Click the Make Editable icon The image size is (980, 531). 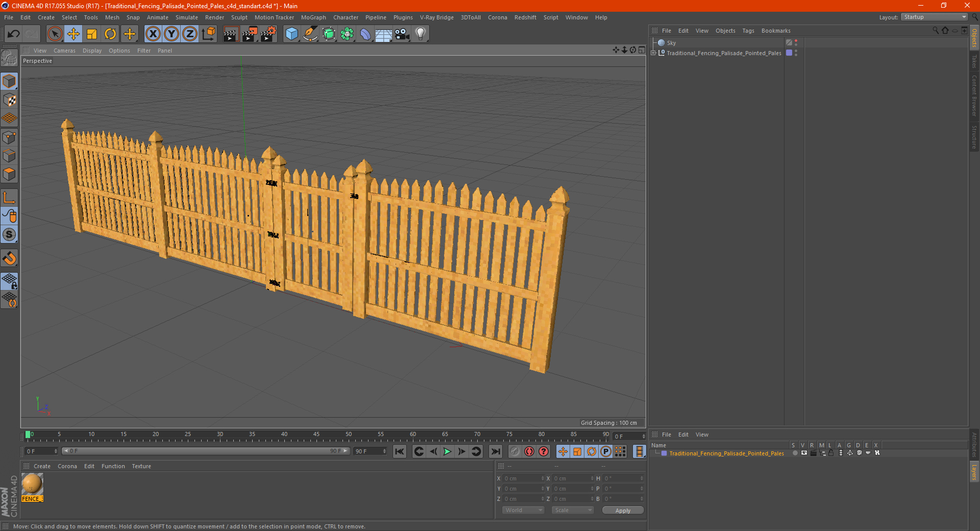coord(9,59)
